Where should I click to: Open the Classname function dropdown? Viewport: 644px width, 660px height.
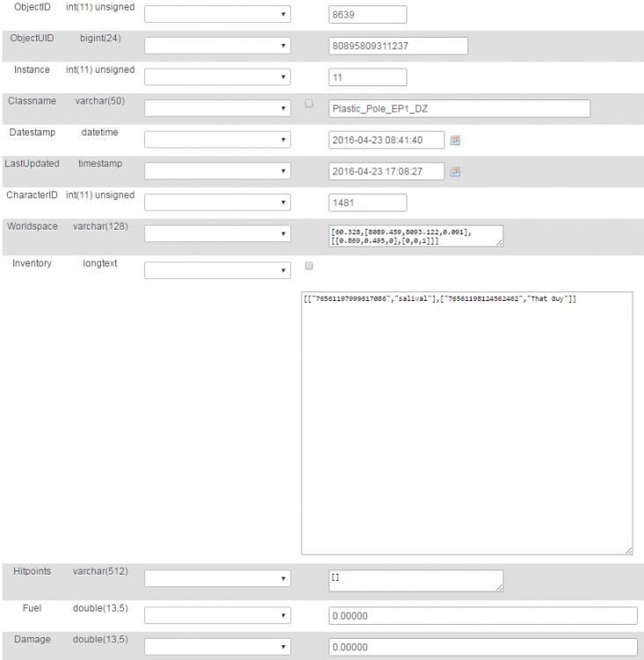(216, 108)
